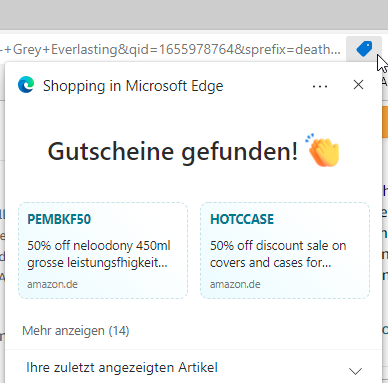
Task: Copy the HOTCCASE coupon code
Action: 242,219
